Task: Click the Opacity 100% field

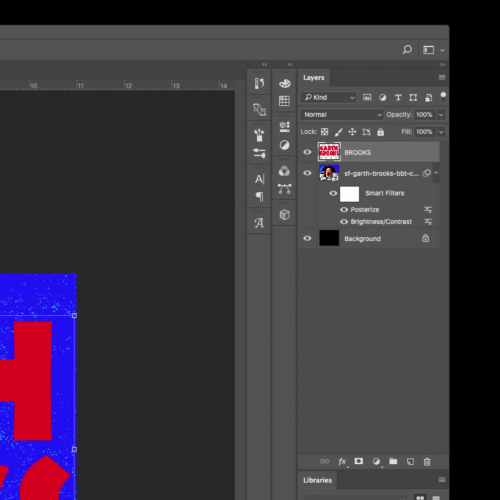Action: [x=424, y=115]
